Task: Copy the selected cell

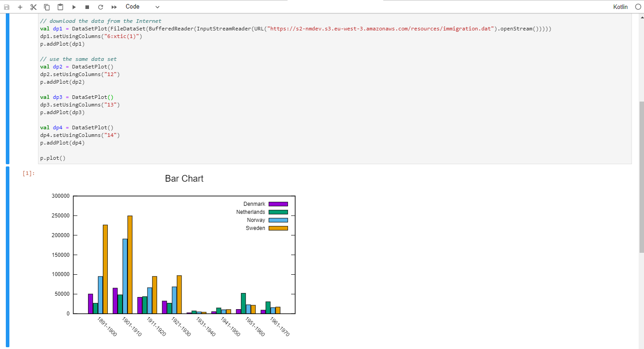Action: [47, 7]
